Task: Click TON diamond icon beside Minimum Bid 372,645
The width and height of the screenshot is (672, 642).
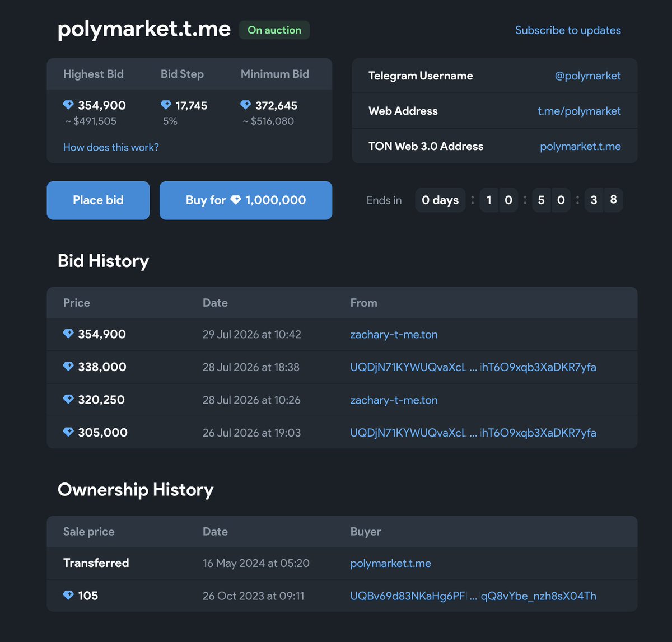Action: (245, 105)
